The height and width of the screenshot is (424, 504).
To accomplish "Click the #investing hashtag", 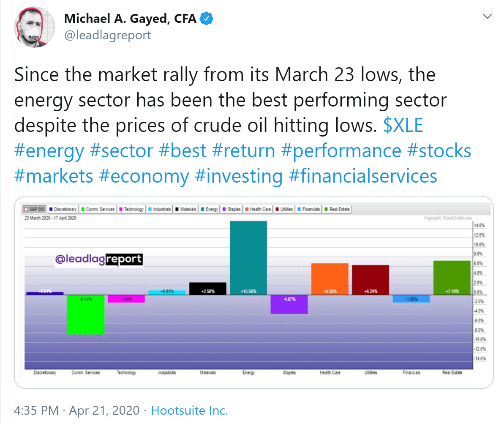I will click(x=239, y=176).
